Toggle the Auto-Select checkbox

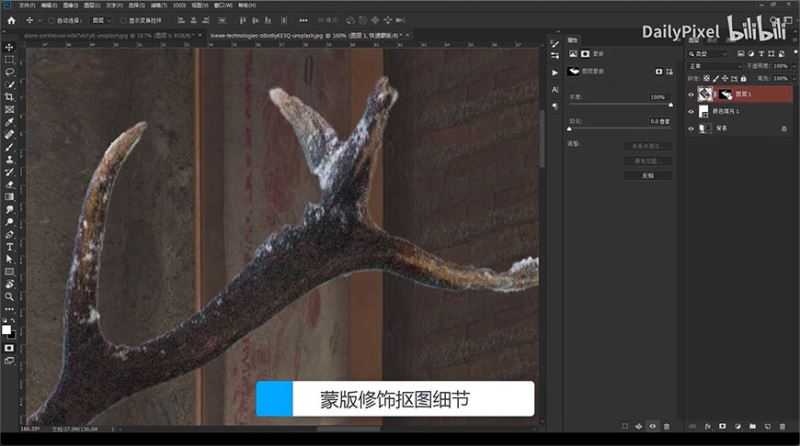point(50,19)
